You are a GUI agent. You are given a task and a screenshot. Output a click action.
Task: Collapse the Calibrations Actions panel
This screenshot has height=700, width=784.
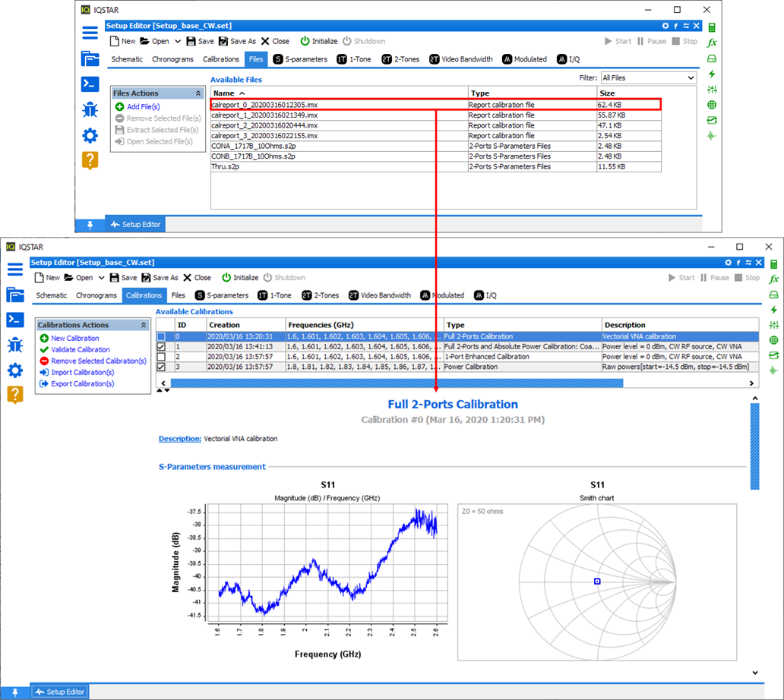click(x=144, y=325)
